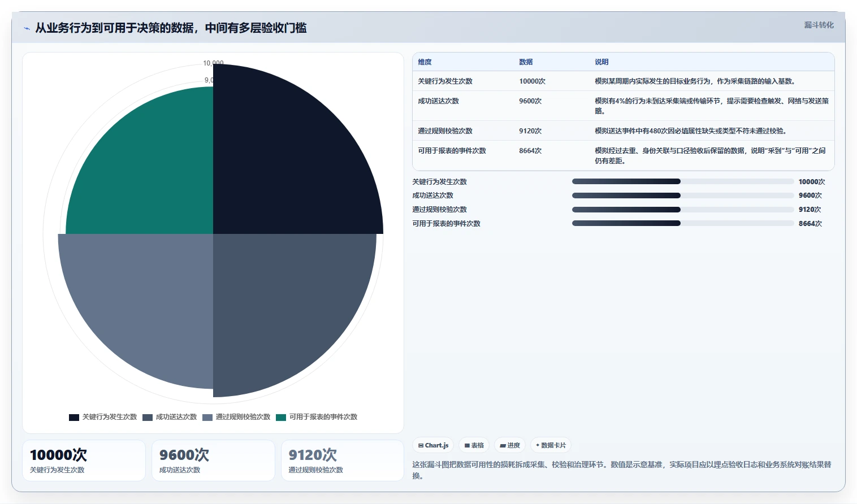Click footer note starting 这张漏斗图
The height and width of the screenshot is (504, 857).
(622, 470)
